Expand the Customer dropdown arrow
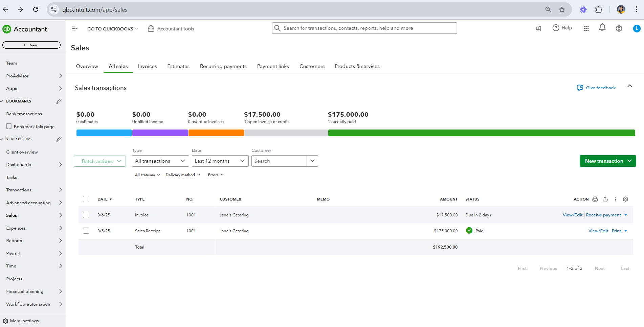The height and width of the screenshot is (327, 644). coord(312,161)
